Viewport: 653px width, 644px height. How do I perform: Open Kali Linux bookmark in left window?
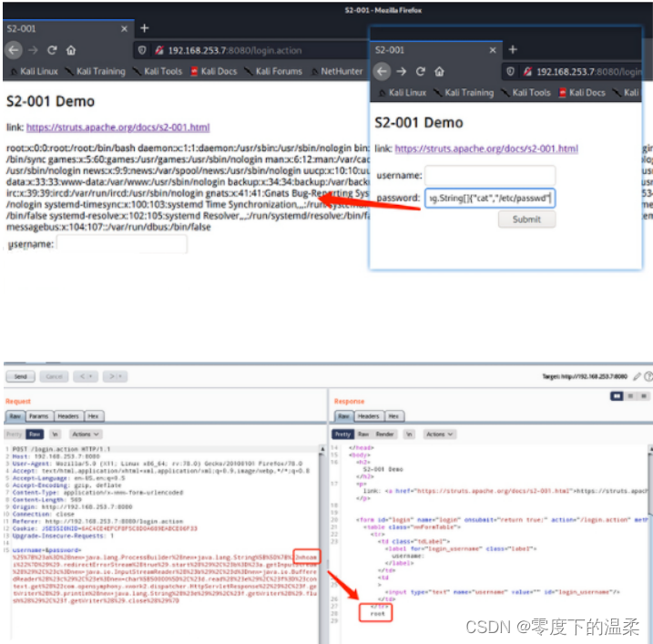tap(34, 72)
